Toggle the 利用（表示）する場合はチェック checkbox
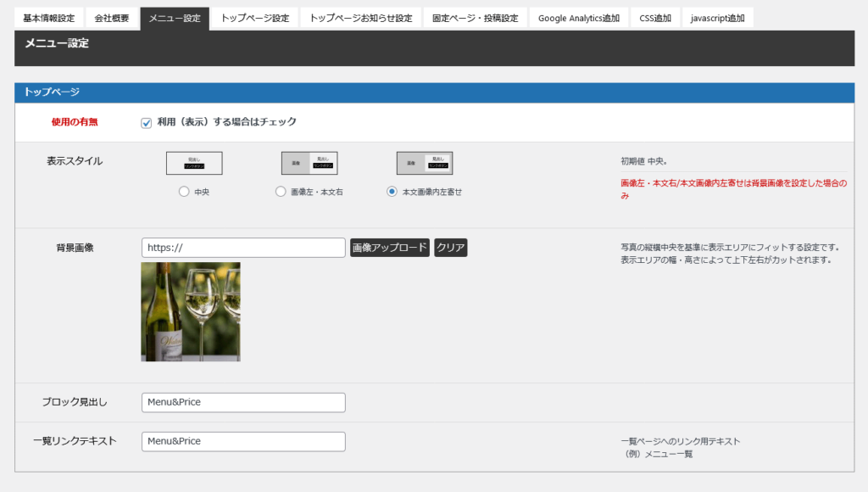 (147, 123)
